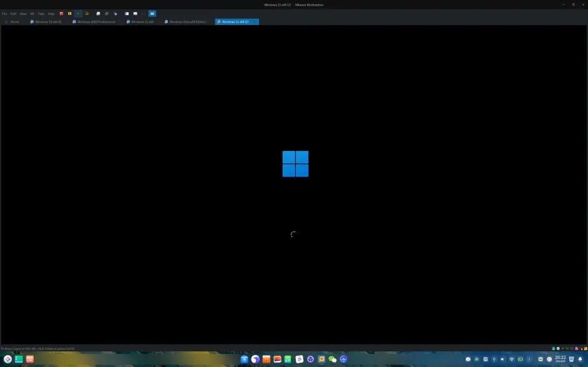
Task: Open the snapshot manager toolbar icon
Action: pyautogui.click(x=115, y=14)
